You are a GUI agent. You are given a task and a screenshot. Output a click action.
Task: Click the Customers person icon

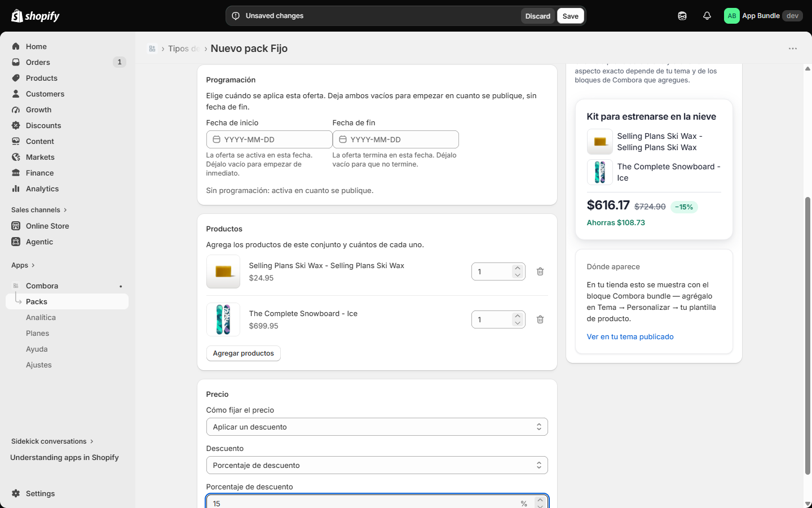click(x=16, y=94)
